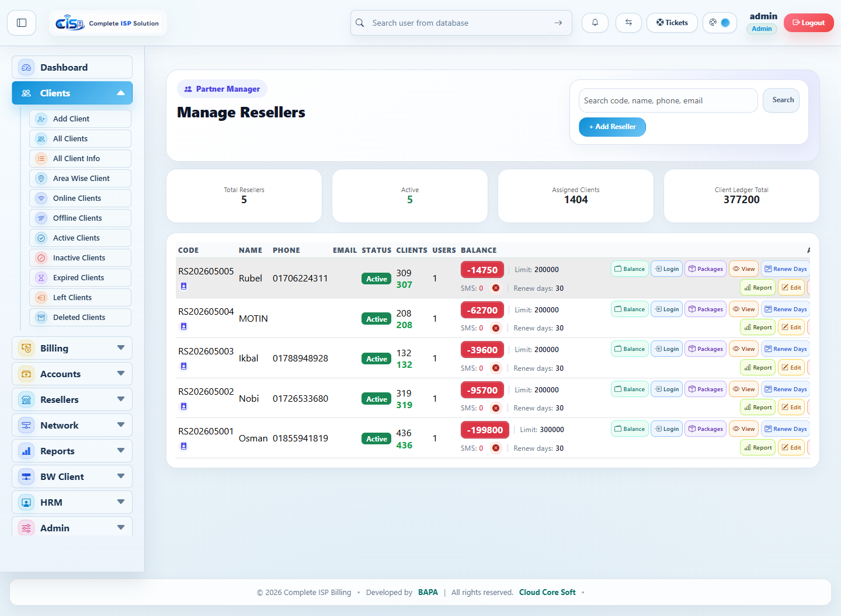The width and height of the screenshot is (841, 616).
Task: Submit search using the arrow icon
Action: coord(558,23)
